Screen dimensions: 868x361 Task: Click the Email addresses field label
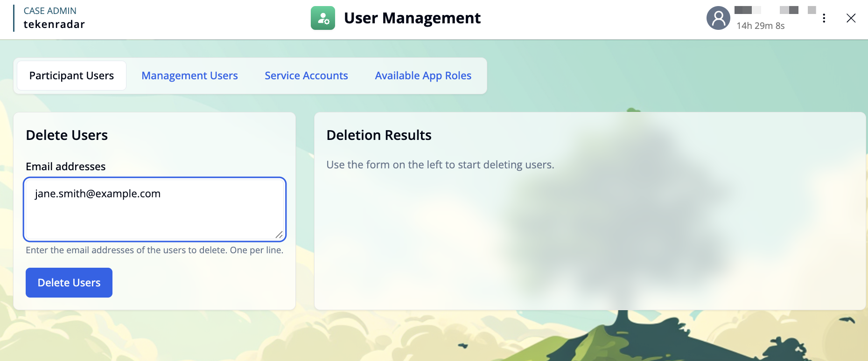tap(66, 167)
